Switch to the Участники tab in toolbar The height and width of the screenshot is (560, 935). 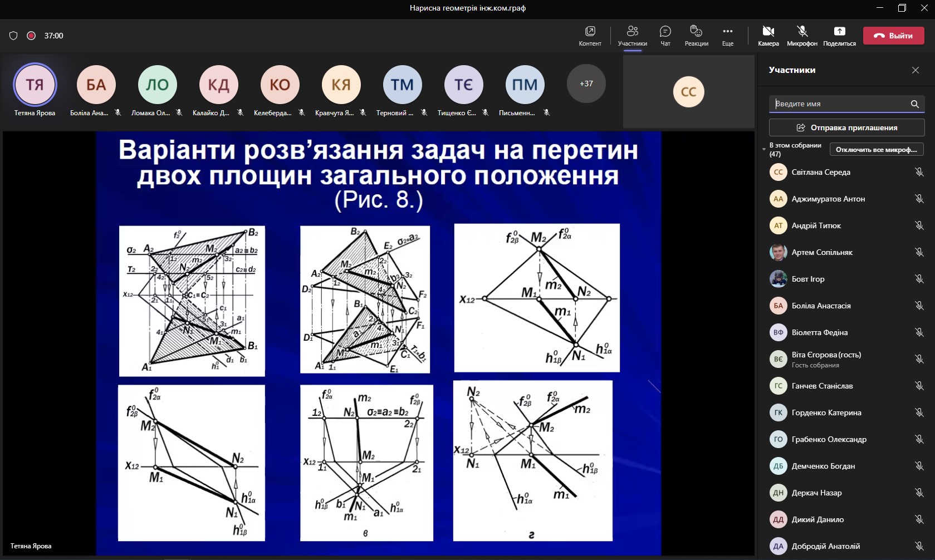632,36
